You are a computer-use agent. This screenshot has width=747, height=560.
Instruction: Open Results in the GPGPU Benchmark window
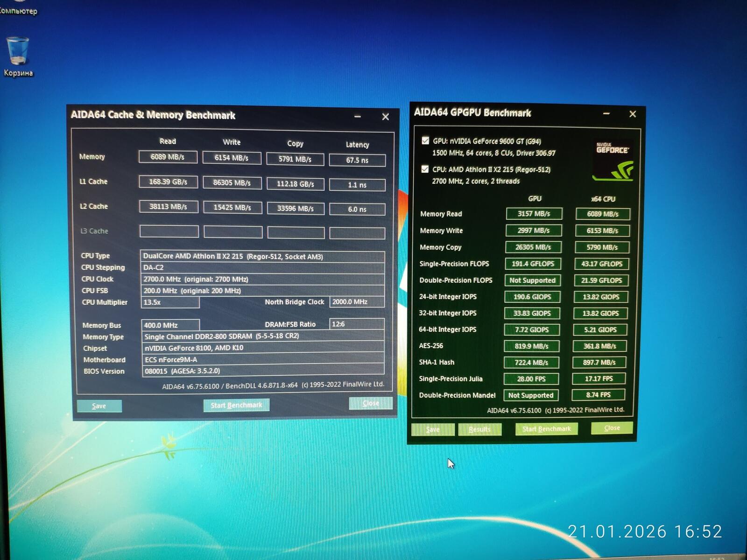point(479,429)
